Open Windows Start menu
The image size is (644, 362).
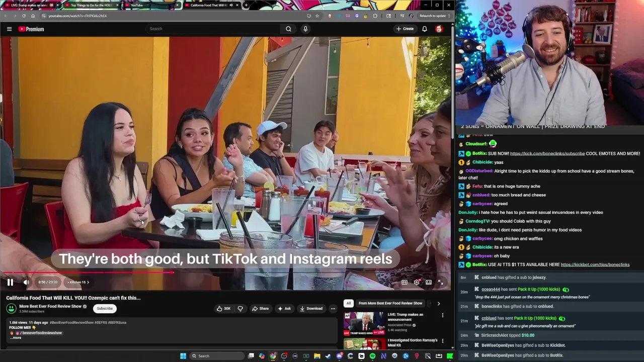(183, 356)
